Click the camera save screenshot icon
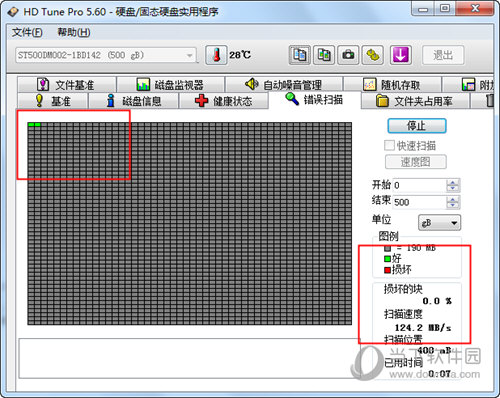 [348, 55]
